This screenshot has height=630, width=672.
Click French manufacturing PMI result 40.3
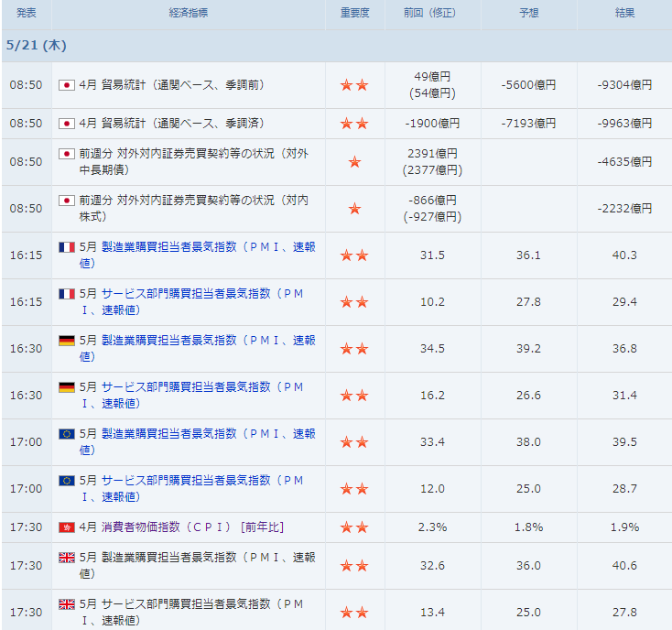[624, 255]
